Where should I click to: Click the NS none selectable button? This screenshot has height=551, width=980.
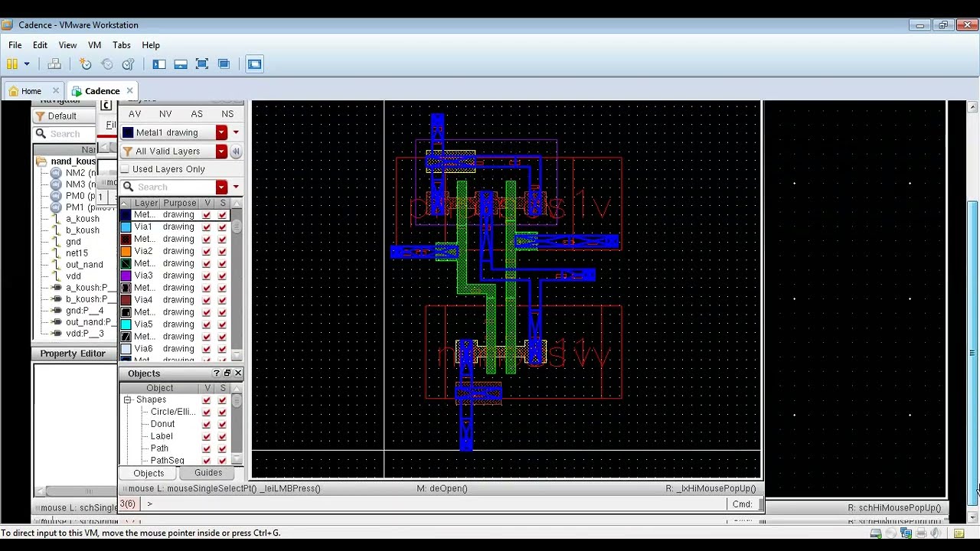click(227, 114)
